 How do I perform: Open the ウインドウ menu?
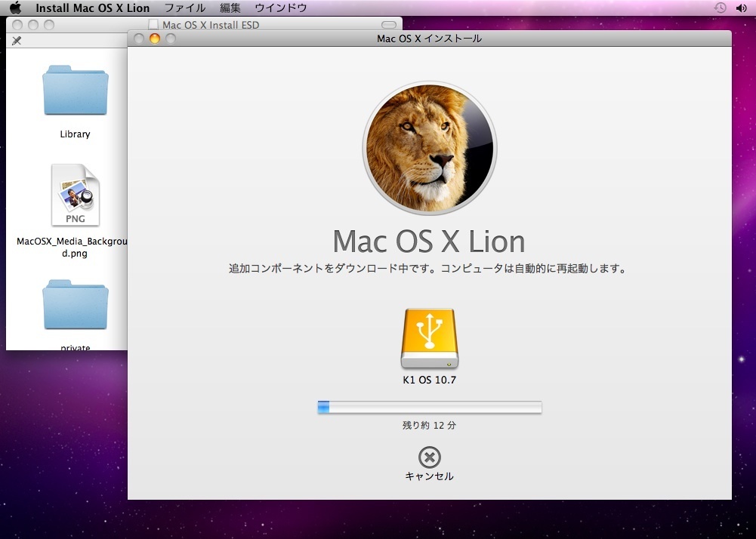pyautogui.click(x=280, y=8)
